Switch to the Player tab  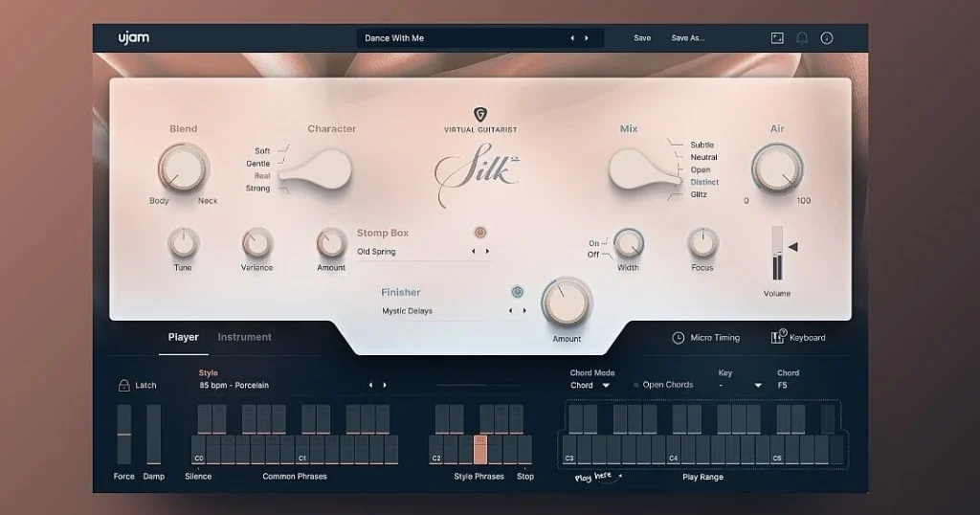(183, 337)
